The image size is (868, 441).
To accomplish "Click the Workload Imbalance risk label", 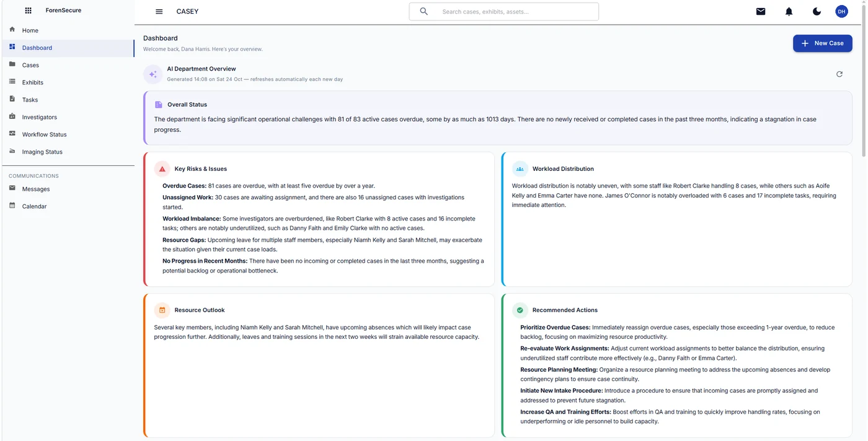I will 192,219.
